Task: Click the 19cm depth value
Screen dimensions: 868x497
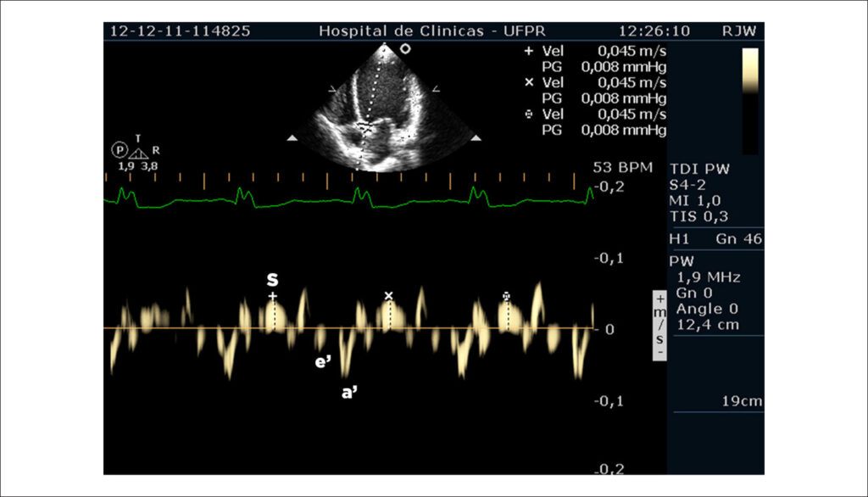Action: pyautogui.click(x=742, y=401)
